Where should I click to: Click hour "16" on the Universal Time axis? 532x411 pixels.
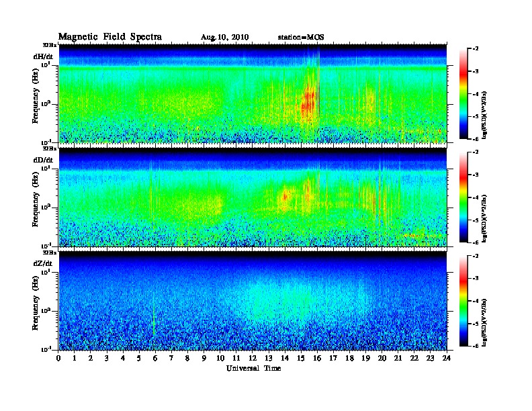[317, 358]
